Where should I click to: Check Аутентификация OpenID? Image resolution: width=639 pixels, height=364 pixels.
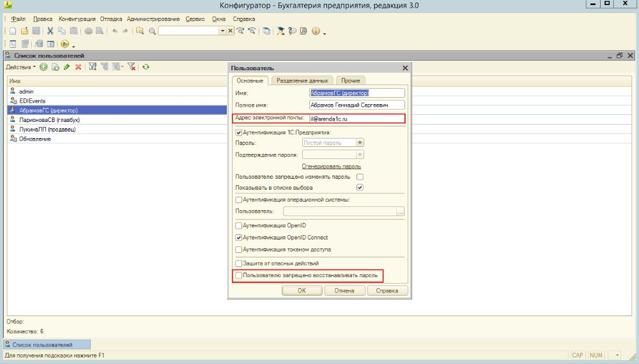point(239,225)
